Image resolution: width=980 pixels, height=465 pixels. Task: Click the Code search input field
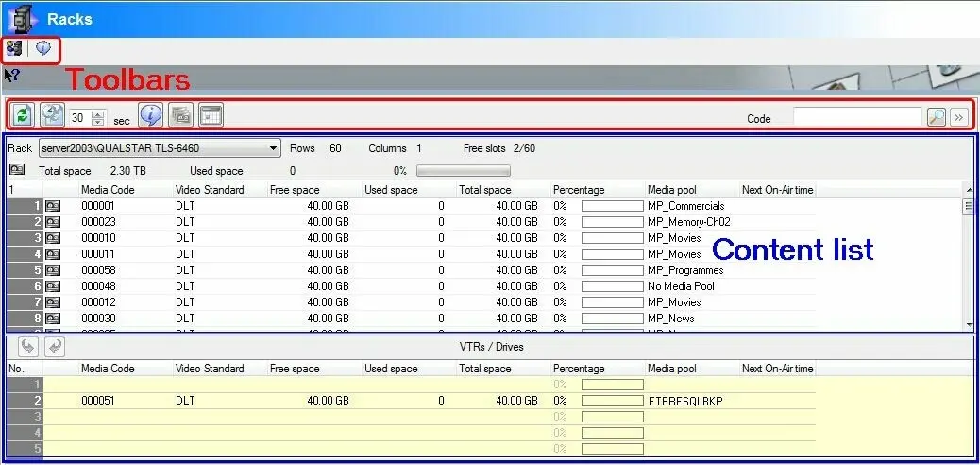tap(856, 117)
